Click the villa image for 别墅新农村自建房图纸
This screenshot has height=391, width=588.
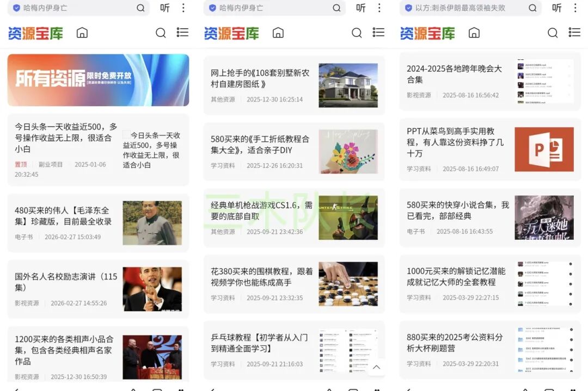point(348,85)
